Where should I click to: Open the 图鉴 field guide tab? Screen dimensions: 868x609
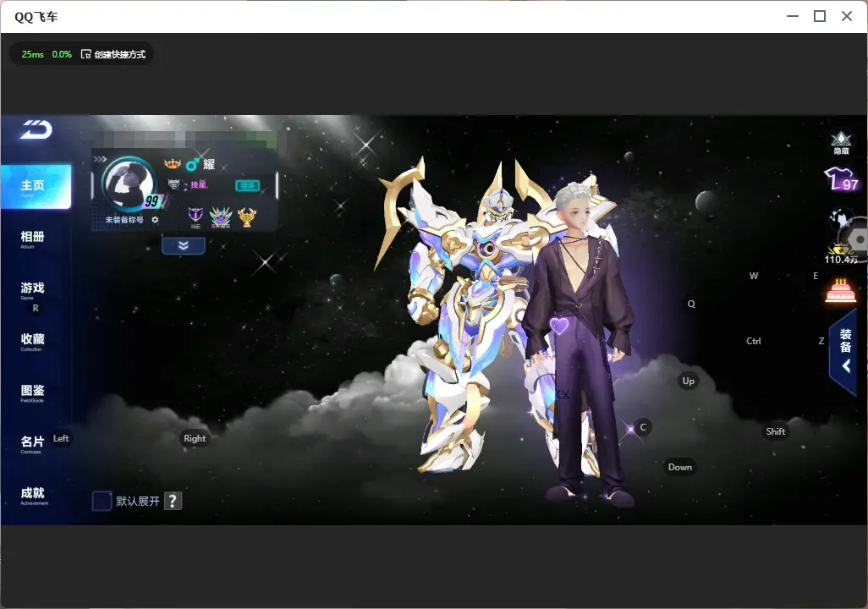[33, 392]
